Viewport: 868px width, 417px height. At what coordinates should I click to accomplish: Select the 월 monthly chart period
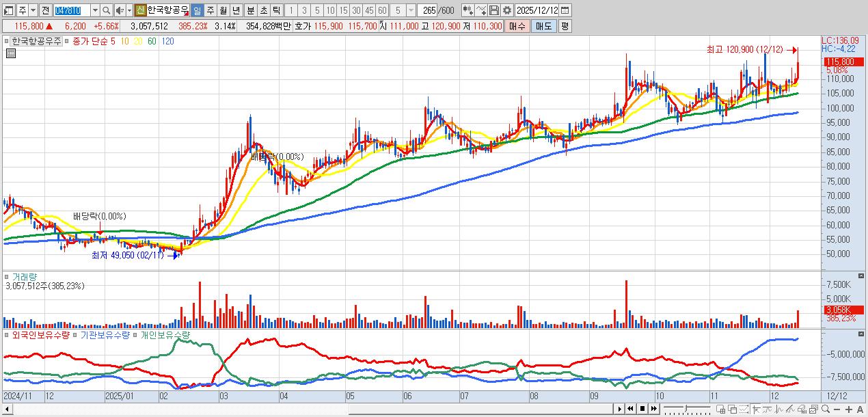point(223,10)
